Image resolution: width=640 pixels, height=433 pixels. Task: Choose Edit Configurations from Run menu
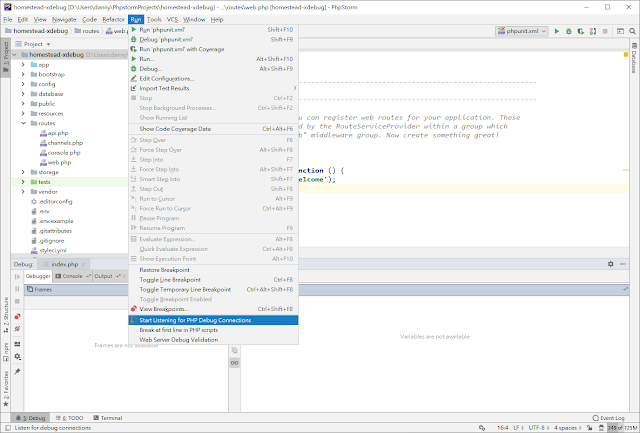(x=213, y=78)
